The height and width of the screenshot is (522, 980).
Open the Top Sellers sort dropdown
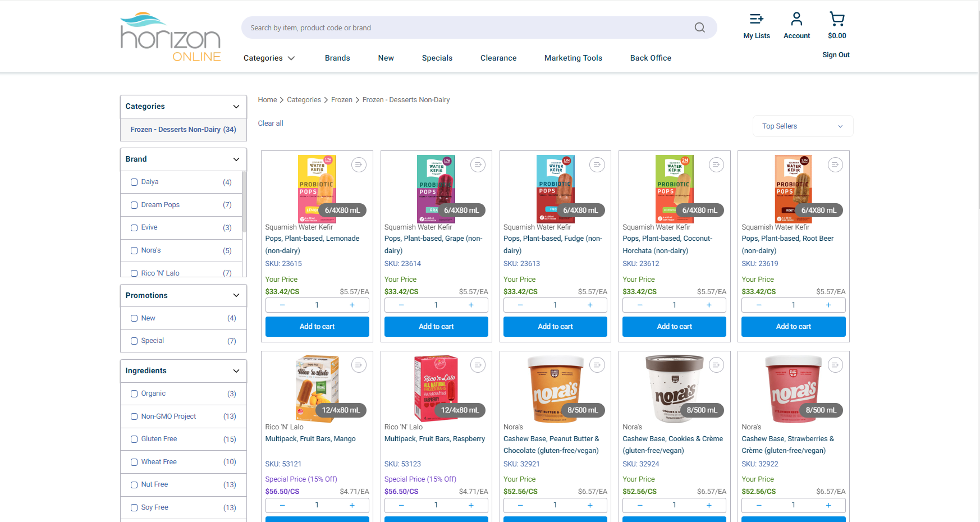click(803, 126)
